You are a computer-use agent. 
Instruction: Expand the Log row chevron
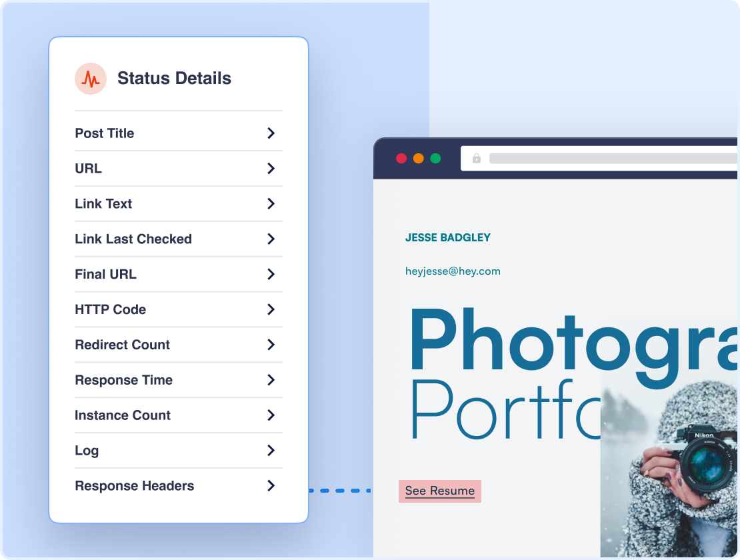tap(271, 451)
